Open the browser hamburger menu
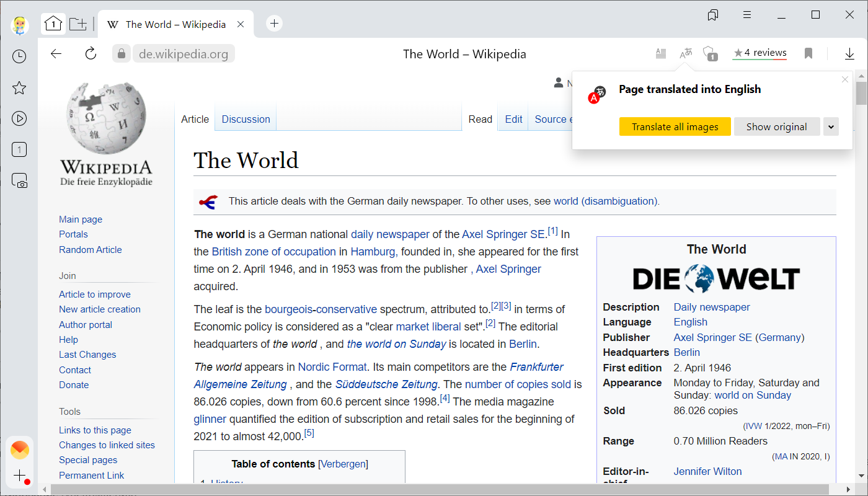The image size is (868, 496). tap(748, 15)
